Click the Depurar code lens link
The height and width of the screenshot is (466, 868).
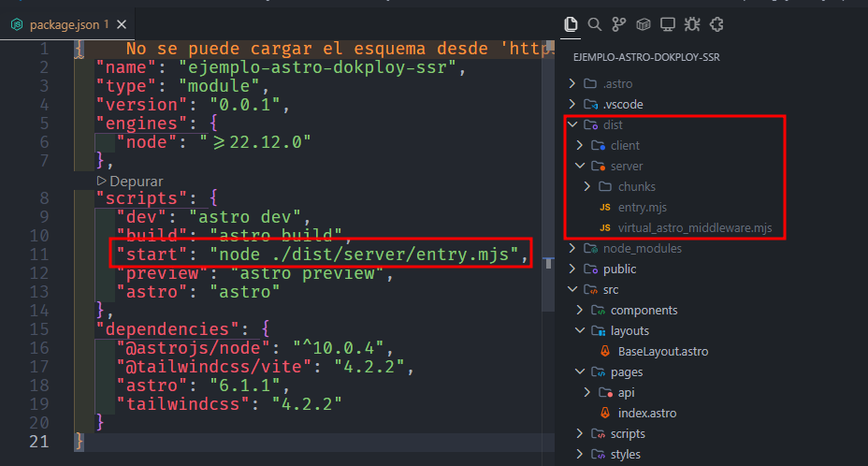tap(137, 182)
